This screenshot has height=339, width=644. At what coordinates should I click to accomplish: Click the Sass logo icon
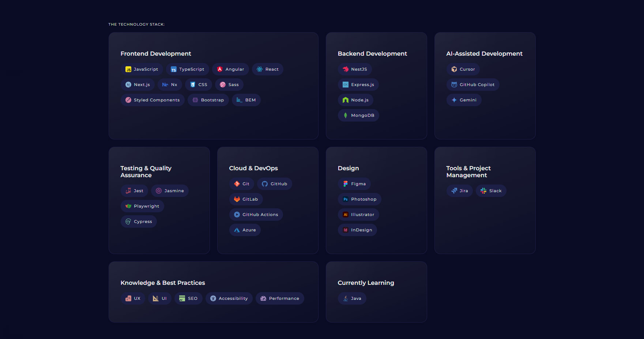click(223, 85)
